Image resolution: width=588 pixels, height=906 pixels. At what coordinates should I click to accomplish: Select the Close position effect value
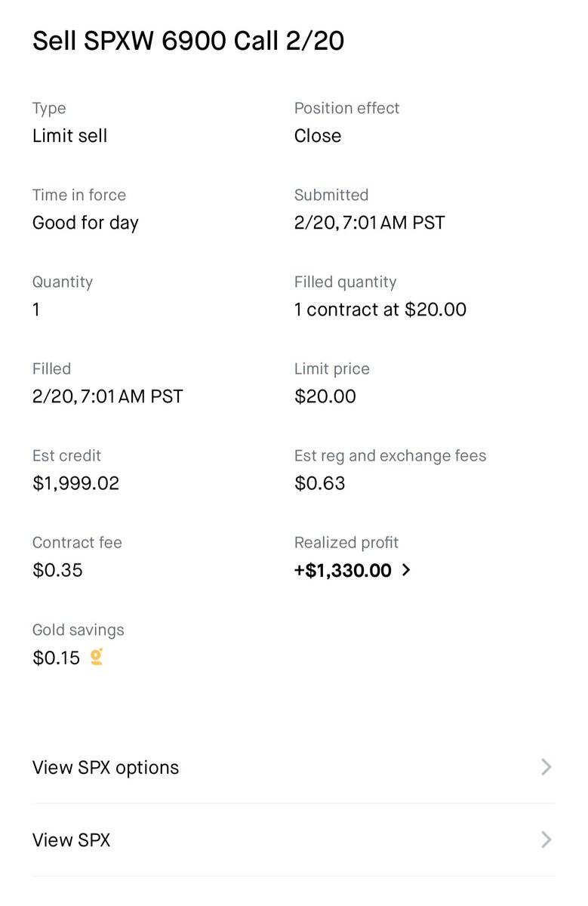point(317,136)
